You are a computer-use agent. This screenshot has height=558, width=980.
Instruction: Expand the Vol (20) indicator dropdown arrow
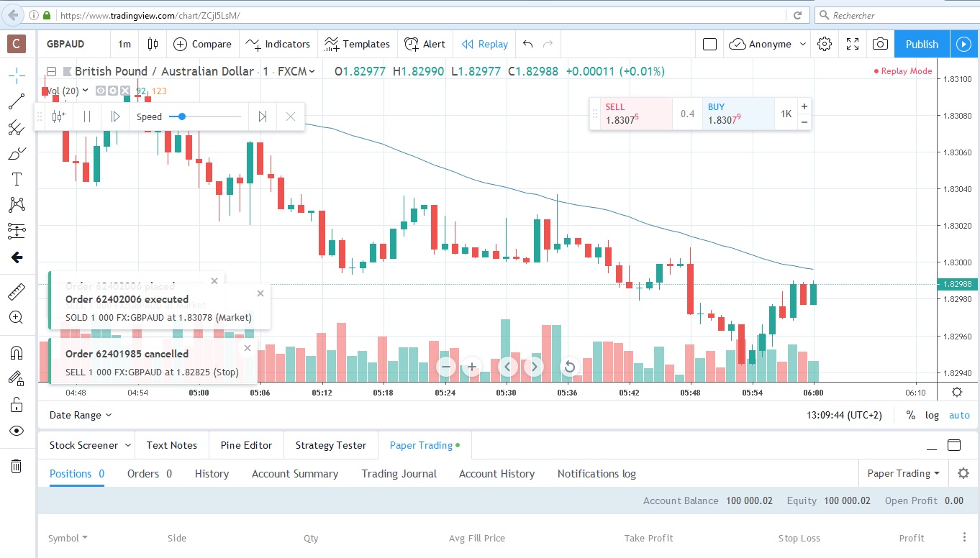coord(86,90)
